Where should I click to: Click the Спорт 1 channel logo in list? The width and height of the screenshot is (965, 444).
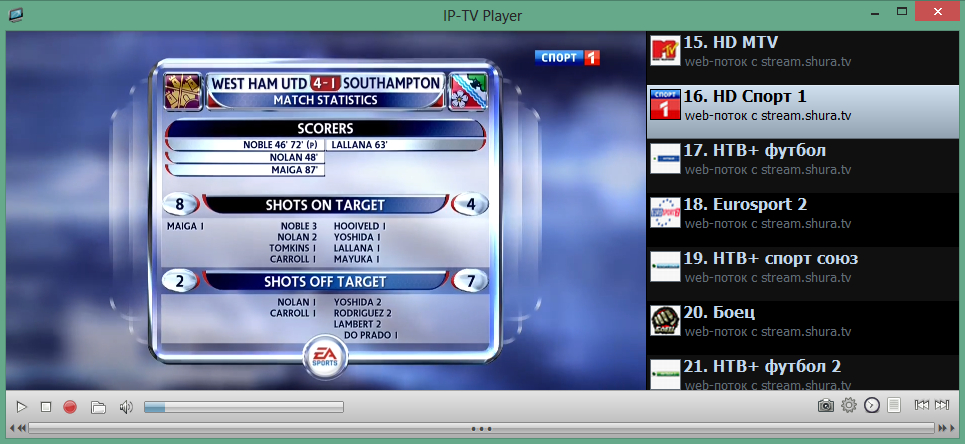[x=665, y=105]
